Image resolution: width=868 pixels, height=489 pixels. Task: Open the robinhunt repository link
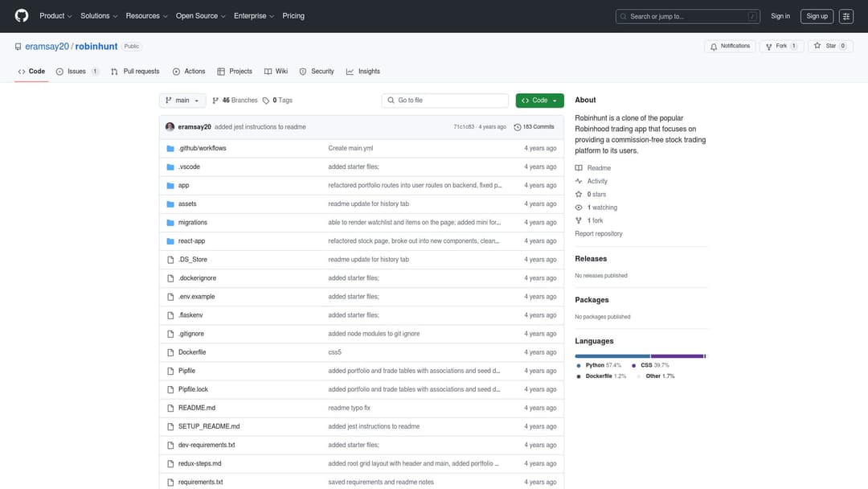click(96, 47)
